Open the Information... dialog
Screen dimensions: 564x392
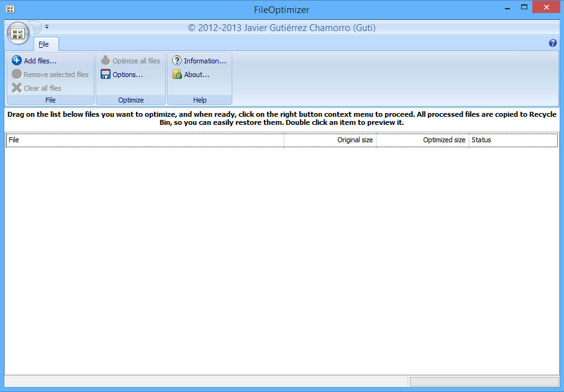[x=204, y=61]
